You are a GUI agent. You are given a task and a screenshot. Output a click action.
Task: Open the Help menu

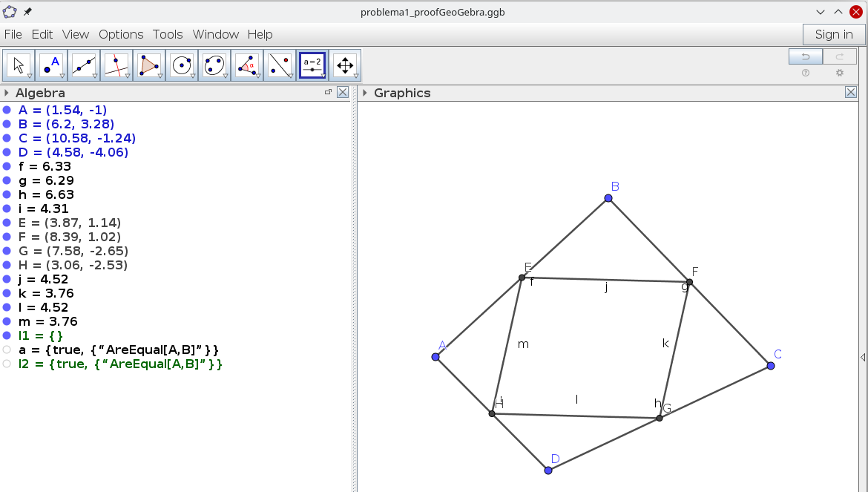pyautogui.click(x=260, y=34)
